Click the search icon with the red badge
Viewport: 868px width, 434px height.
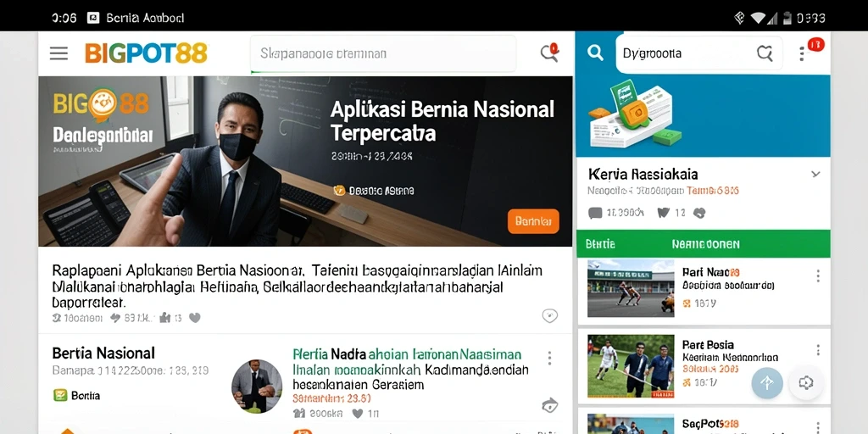[x=549, y=53]
